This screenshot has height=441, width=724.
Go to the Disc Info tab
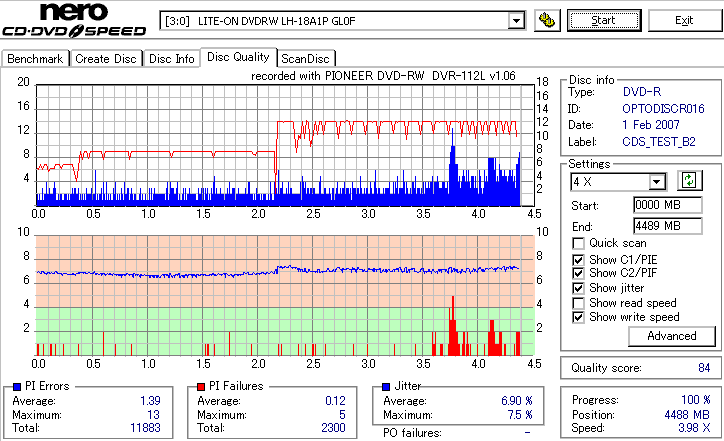171,59
